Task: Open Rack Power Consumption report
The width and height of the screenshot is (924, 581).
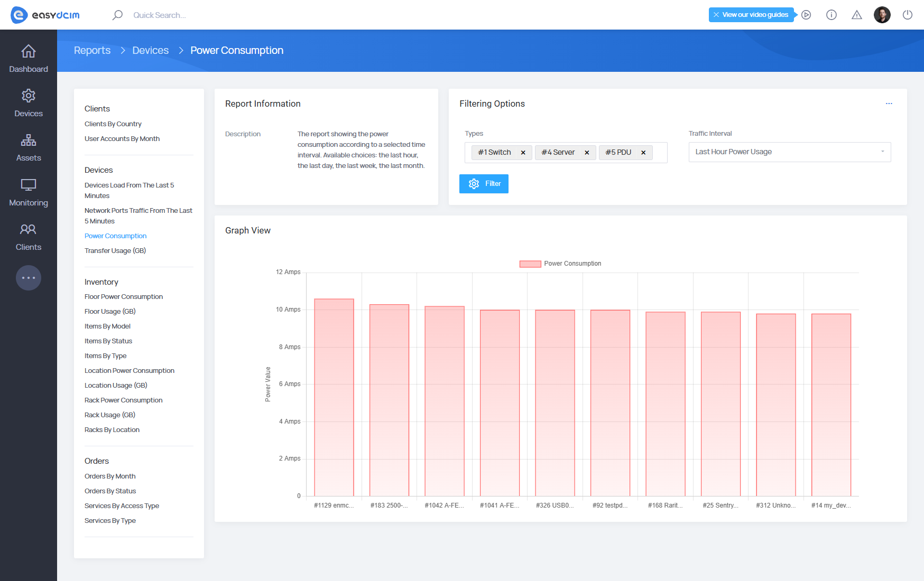Action: click(124, 400)
